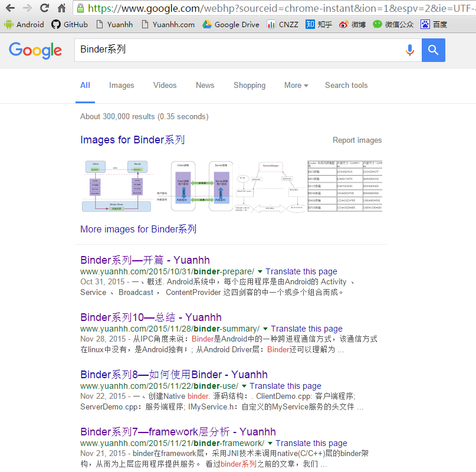This screenshot has height=472, width=476.
Task: Click the Nov 28, 2015 result date
Action: [103, 339]
